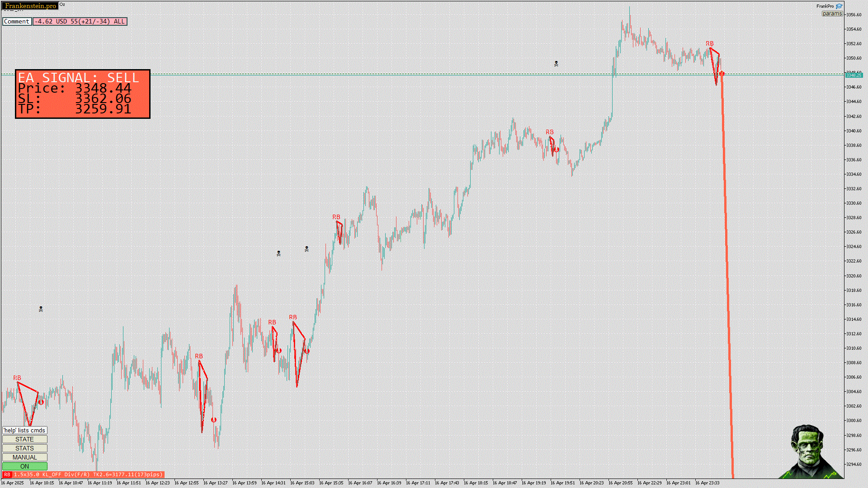Click the red strategy parameters status text
868x488 pixels.
click(x=88, y=474)
